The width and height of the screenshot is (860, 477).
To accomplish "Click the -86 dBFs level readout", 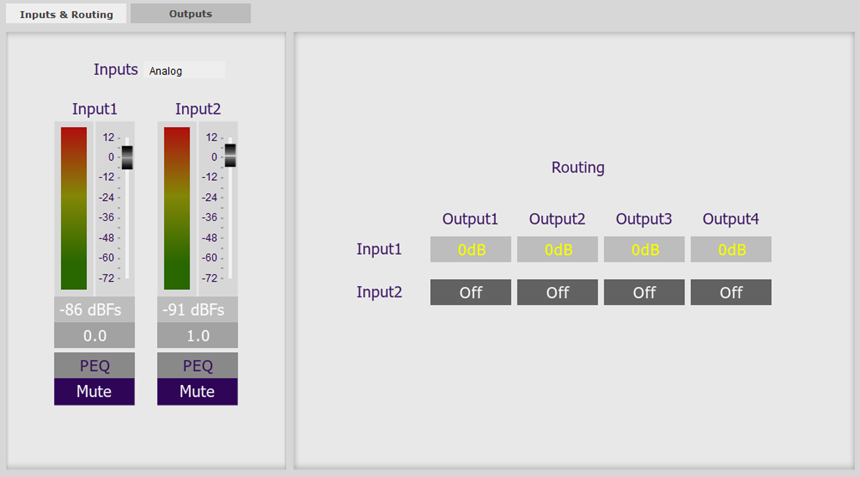I will [94, 310].
